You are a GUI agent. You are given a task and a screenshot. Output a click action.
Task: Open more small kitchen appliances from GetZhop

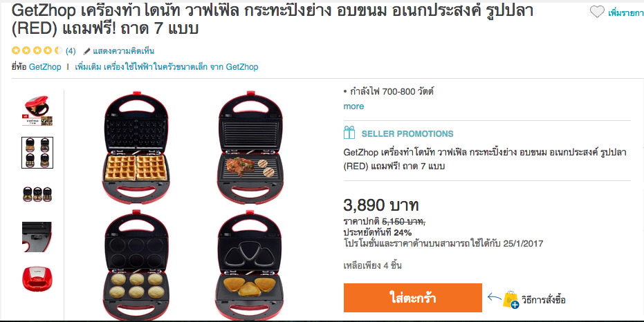[x=166, y=67]
